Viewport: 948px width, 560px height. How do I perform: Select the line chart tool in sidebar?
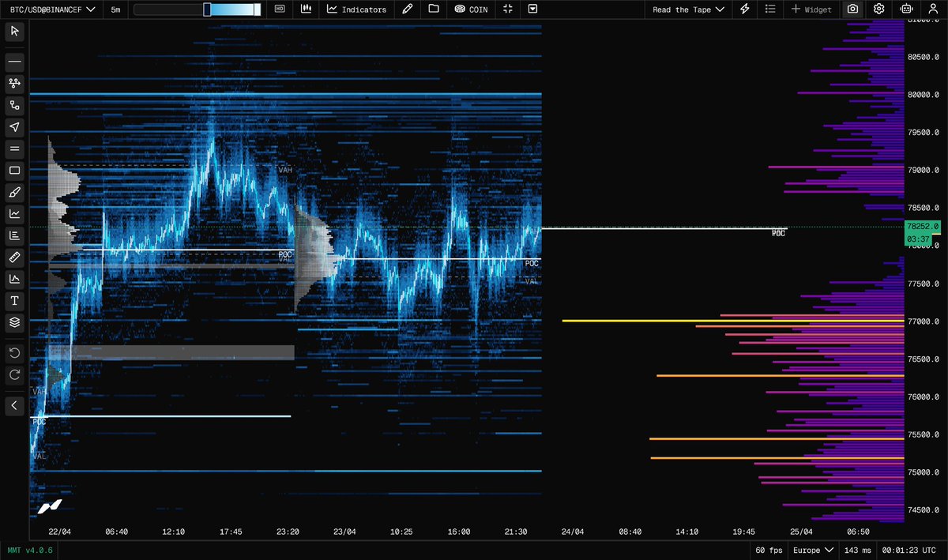(x=15, y=214)
